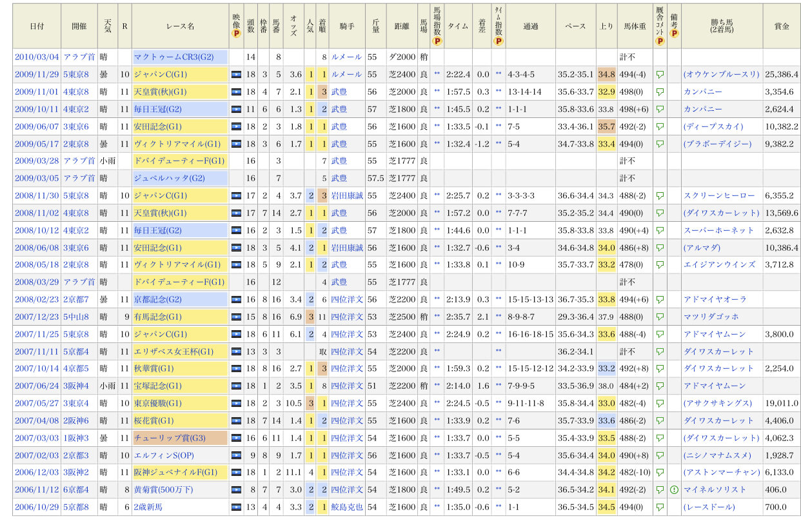This screenshot has height=532, width=801.
Task: Click premium P badge under 馬場指数 header
Action: coord(437,41)
